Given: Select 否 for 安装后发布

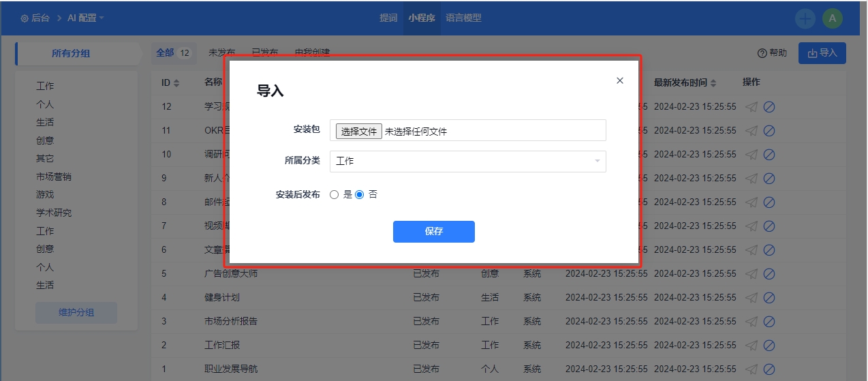Looking at the screenshot, I should (360, 194).
